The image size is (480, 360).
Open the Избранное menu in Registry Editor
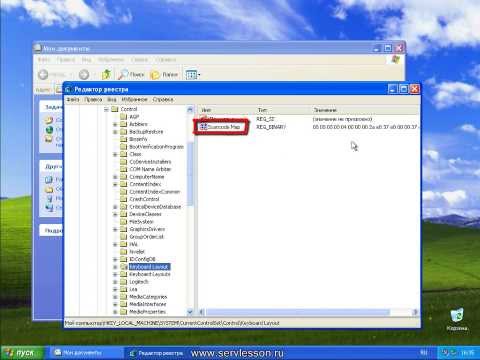pyautogui.click(x=134, y=99)
